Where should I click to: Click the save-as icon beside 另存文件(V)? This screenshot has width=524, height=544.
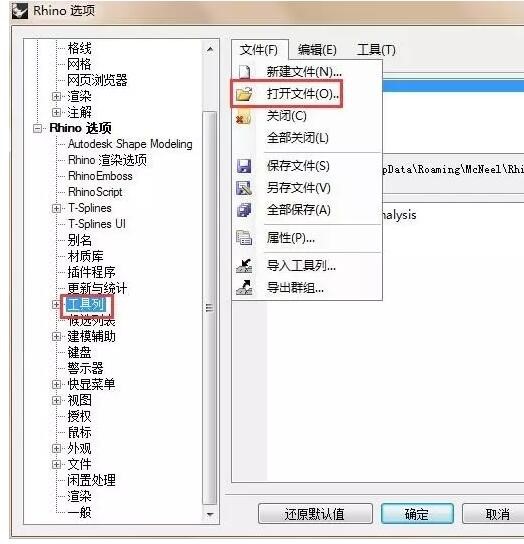click(x=244, y=188)
